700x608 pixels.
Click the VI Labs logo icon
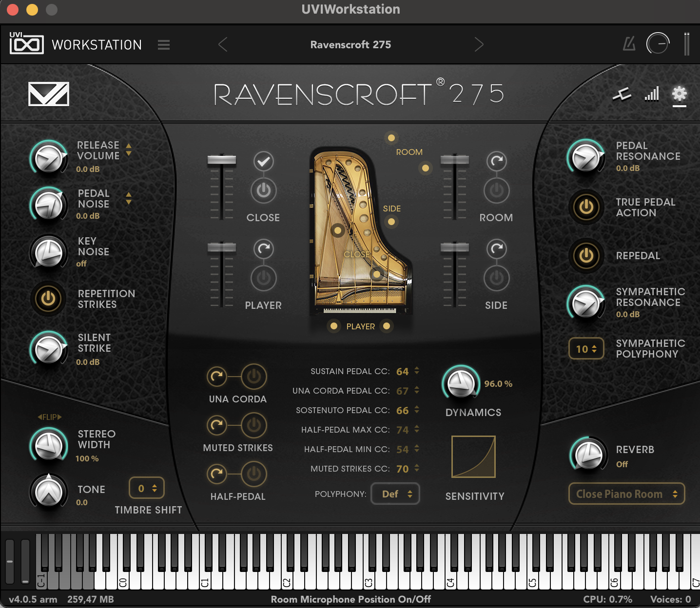(x=49, y=94)
